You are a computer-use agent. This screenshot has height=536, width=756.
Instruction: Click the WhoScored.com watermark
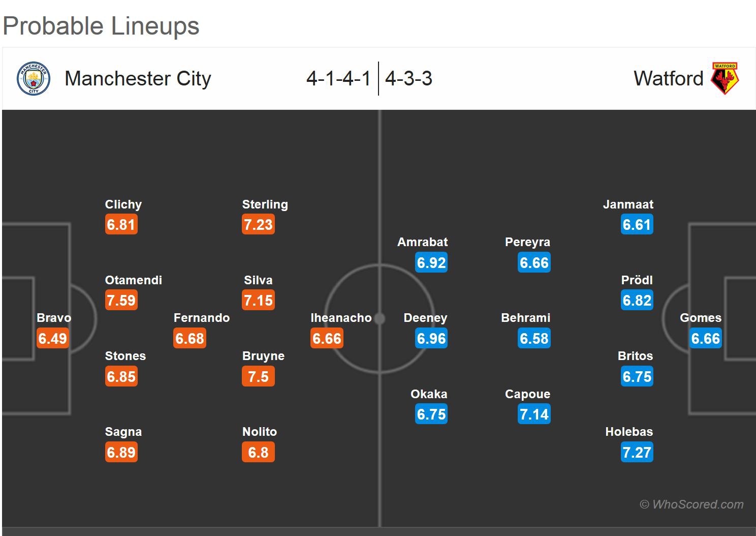click(x=691, y=504)
